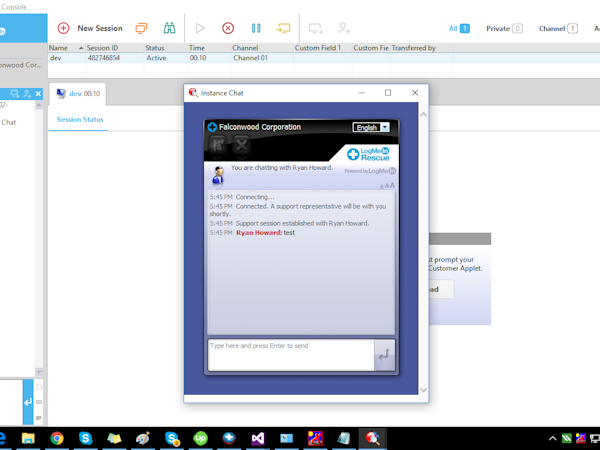Sort by the Session ID column header

(114, 48)
